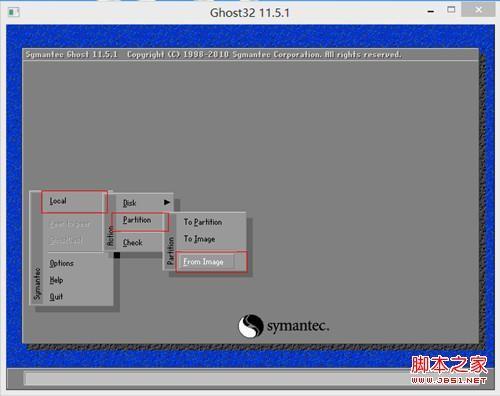Click the symantec. wordmark text
Viewport: 500px width, 396px height.
tap(298, 326)
